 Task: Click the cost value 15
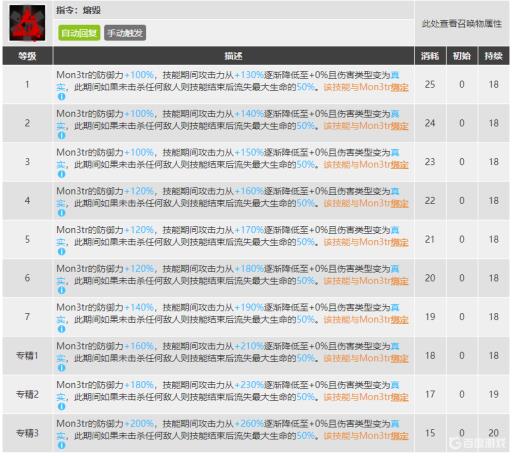[430, 433]
